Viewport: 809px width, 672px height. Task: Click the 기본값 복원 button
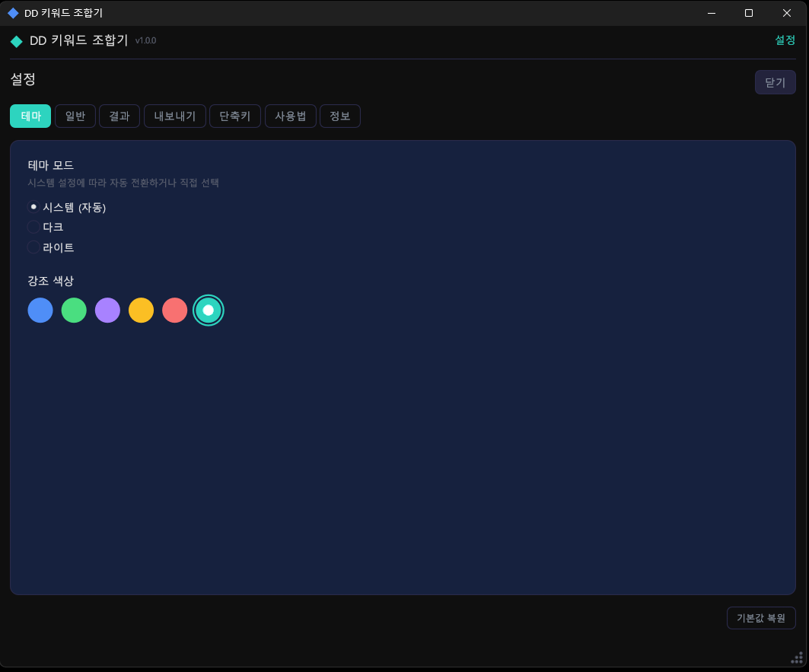pyautogui.click(x=761, y=618)
